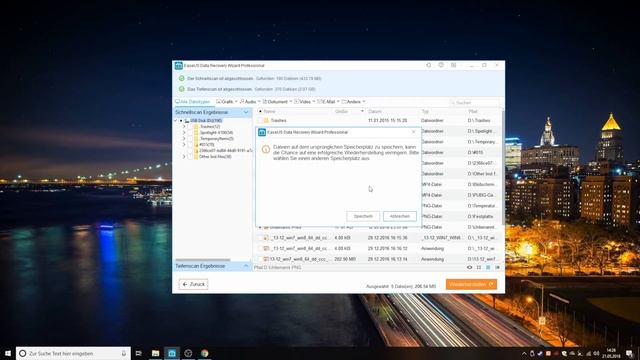Expand the .Spotlight-V100(34) tree folder

[184, 133]
